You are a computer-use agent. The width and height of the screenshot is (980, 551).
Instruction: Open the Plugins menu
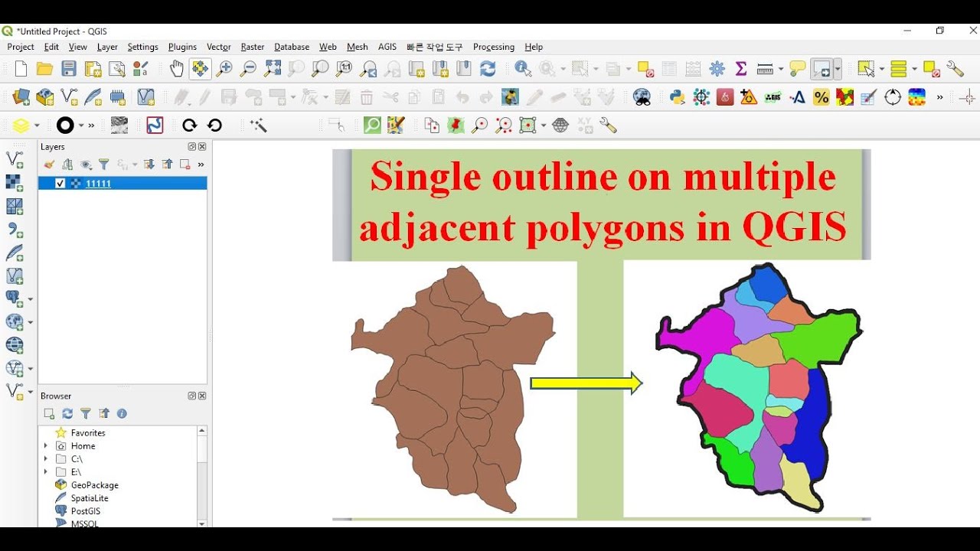182,47
